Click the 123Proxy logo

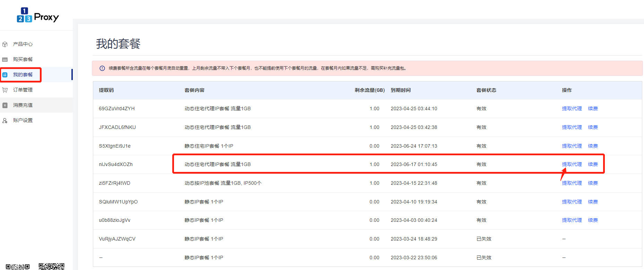coord(37,15)
